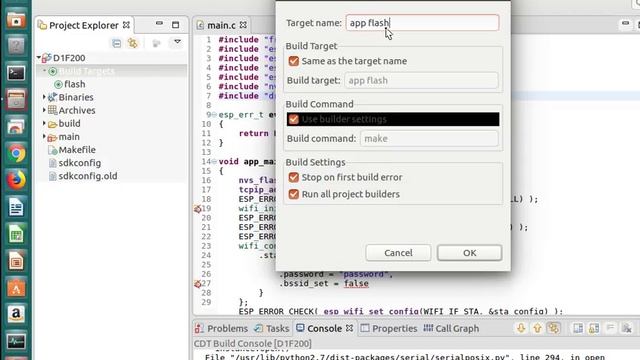Uncheck Run all project builders
The width and height of the screenshot is (640, 360).
tap(293, 194)
